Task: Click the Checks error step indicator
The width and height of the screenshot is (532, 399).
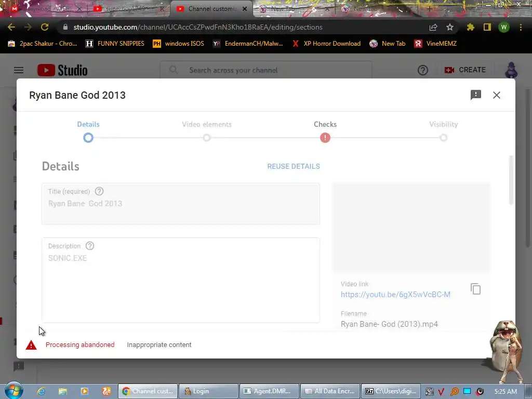Action: coord(325,138)
